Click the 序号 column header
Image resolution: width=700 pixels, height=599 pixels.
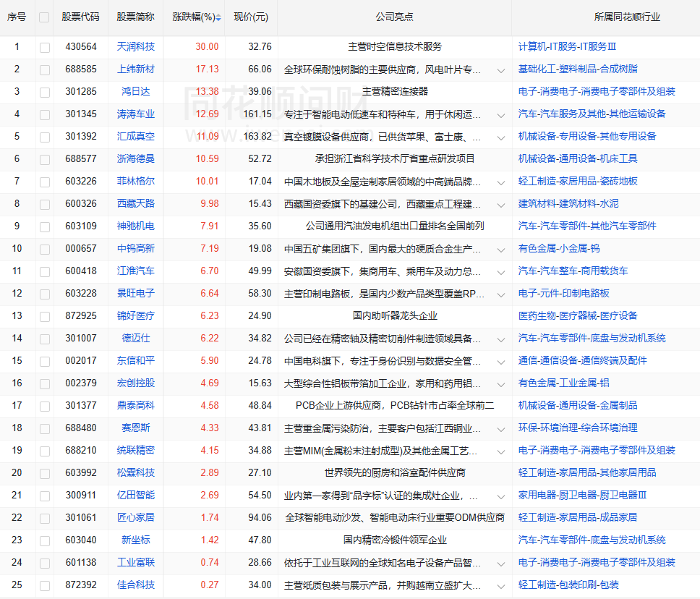[17, 17]
